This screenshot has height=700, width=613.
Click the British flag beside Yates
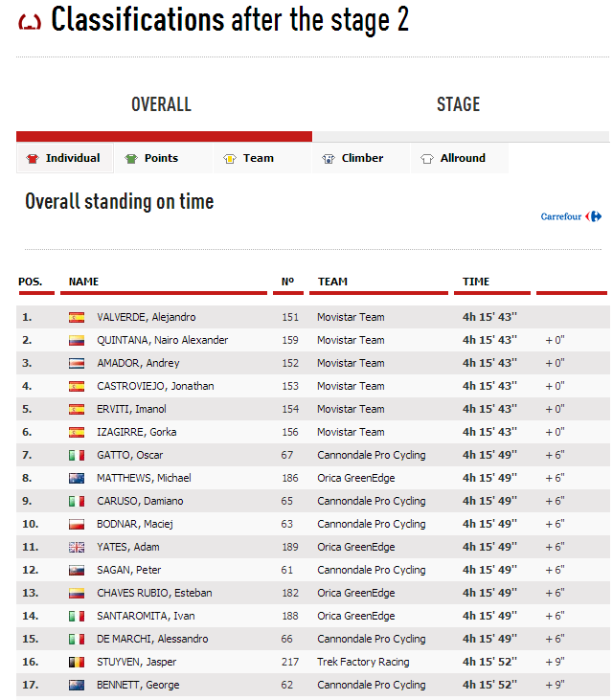[x=77, y=547]
